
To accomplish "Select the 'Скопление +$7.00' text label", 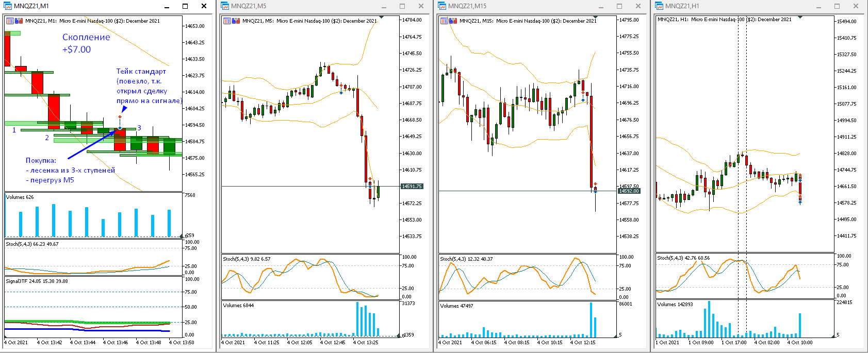I will tap(86, 43).
